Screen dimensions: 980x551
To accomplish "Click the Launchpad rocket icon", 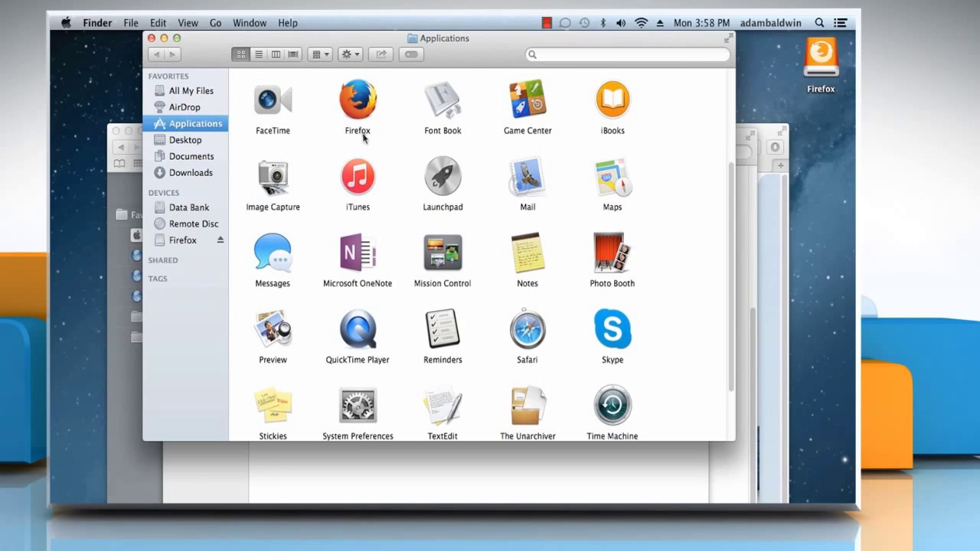I will pyautogui.click(x=443, y=177).
